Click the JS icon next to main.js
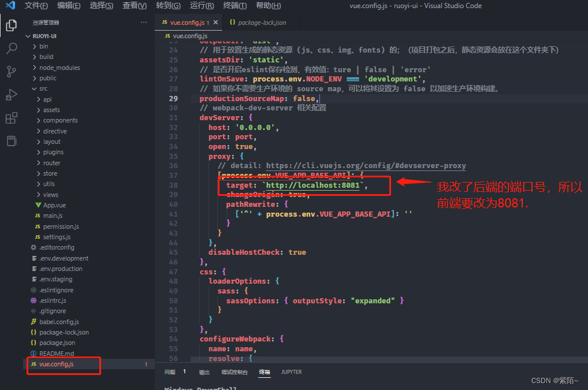This screenshot has width=588, height=390. coord(38,216)
